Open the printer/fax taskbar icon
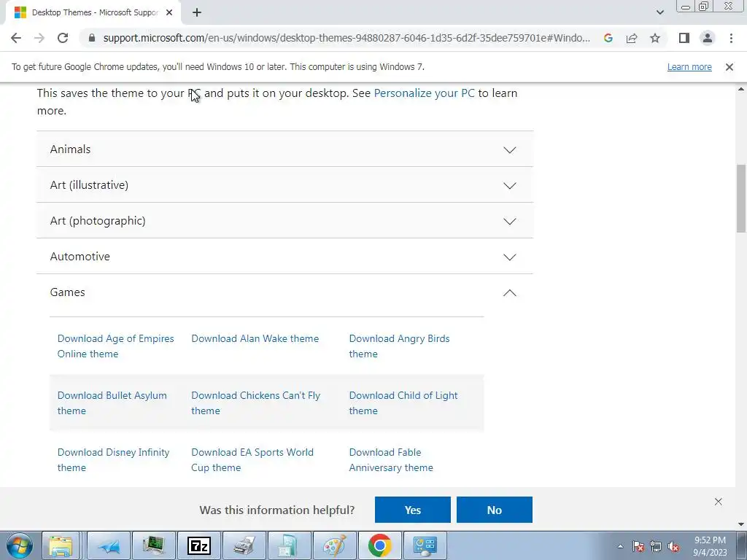 point(244,545)
